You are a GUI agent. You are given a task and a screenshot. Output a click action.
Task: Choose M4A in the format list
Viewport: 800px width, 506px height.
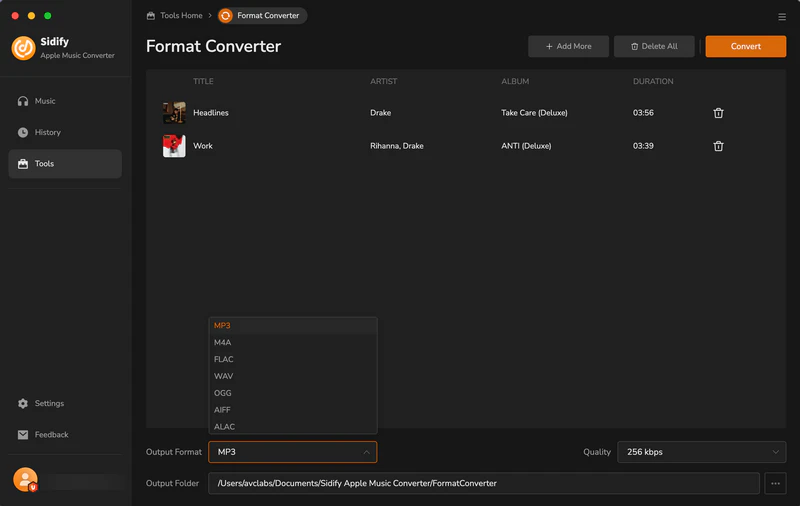coord(293,342)
